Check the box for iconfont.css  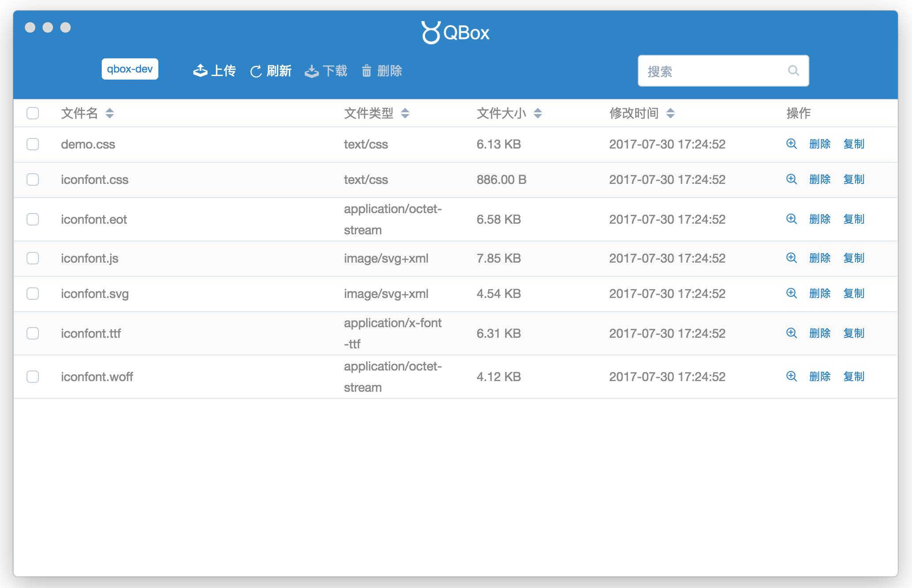tap(33, 179)
